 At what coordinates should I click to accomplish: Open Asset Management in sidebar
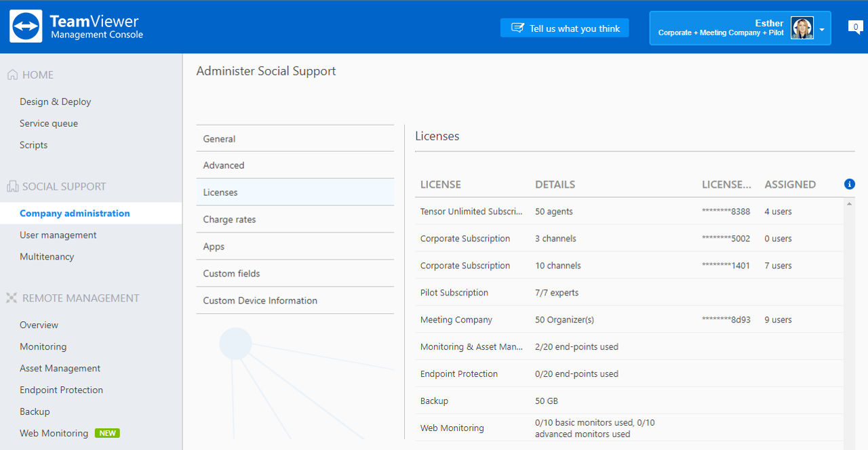[60, 369]
